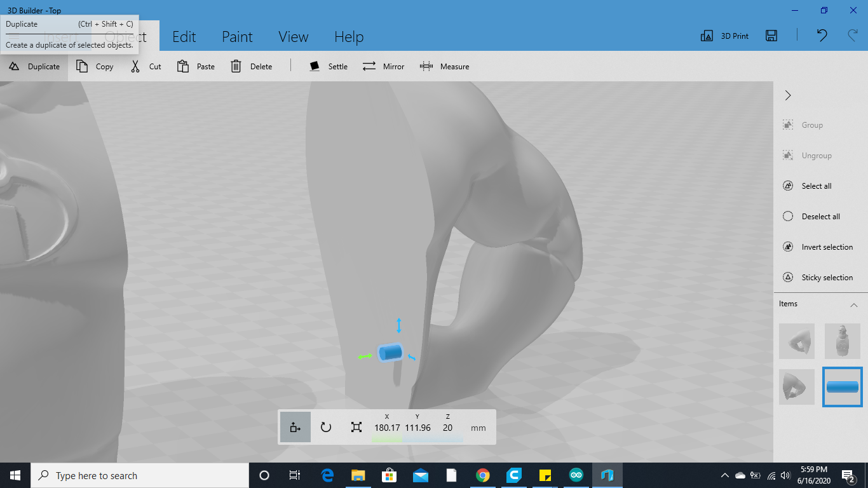868x488 pixels.
Task: Undo the last action
Action: click(x=821, y=36)
